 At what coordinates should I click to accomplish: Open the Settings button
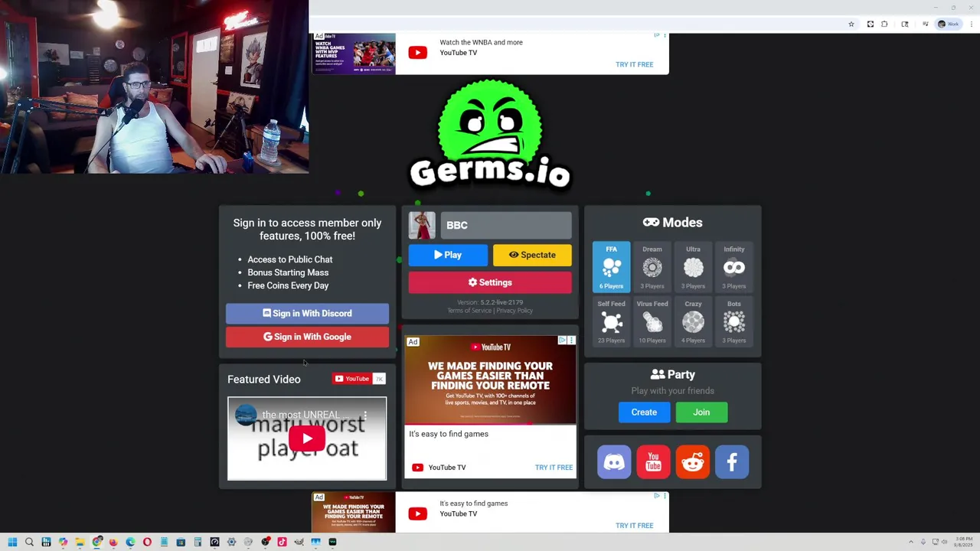tap(490, 282)
